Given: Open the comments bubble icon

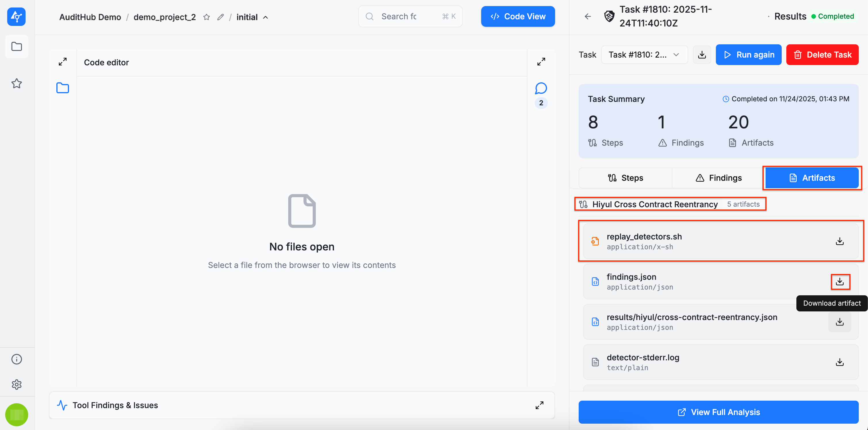Looking at the screenshot, I should tap(541, 88).
